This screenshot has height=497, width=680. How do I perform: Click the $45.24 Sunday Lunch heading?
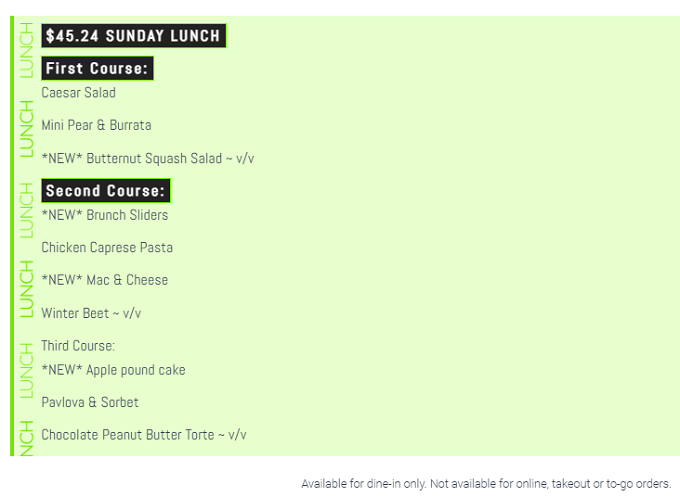(134, 36)
